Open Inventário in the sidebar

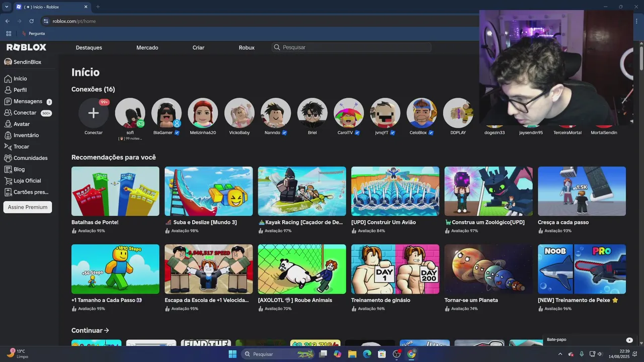tap(21, 135)
